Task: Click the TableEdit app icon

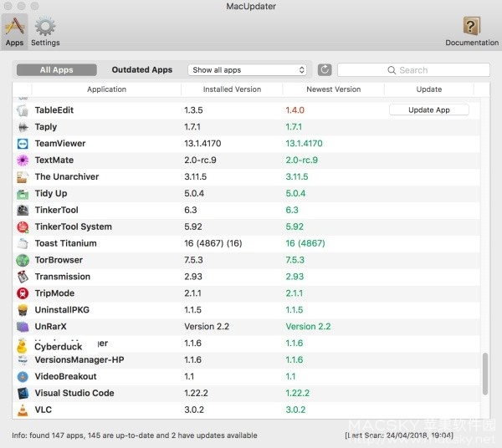Action: click(x=23, y=110)
